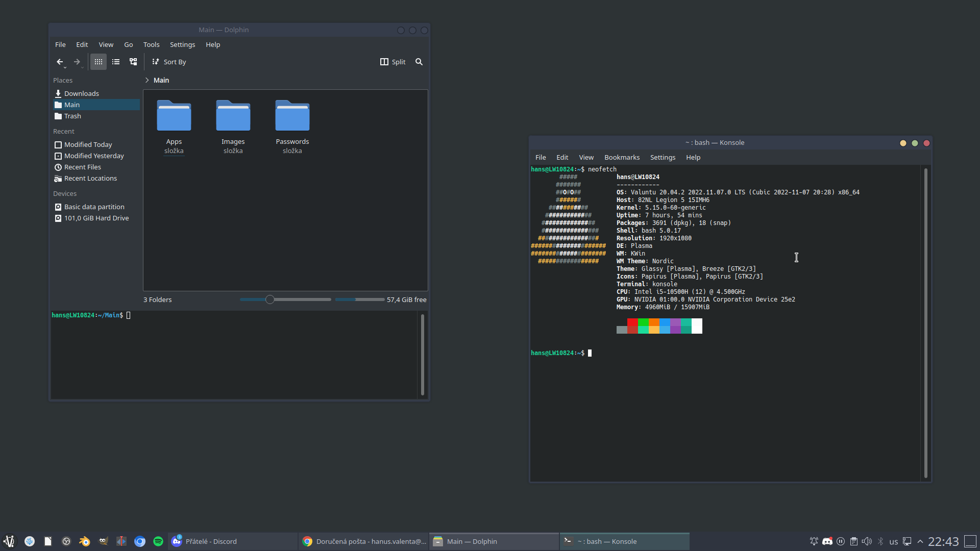The height and width of the screenshot is (551, 980).
Task: Switch Dolphin to details list view
Action: click(116, 62)
